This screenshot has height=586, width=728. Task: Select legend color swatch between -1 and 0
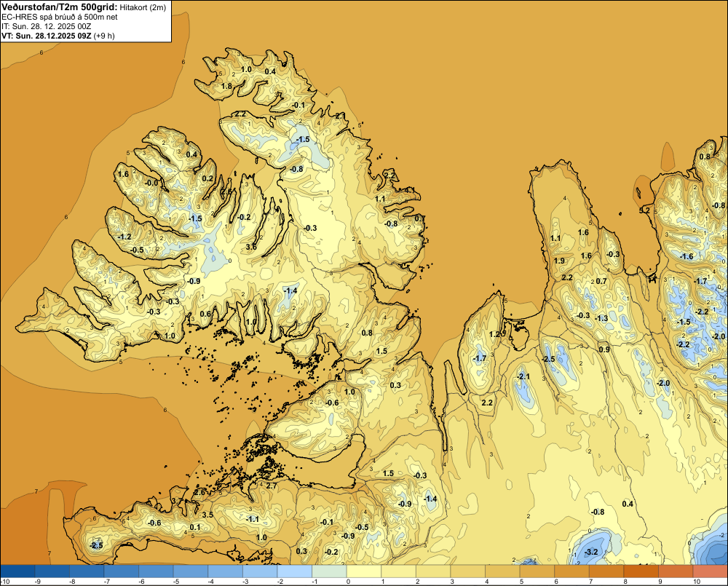[x=330, y=571]
